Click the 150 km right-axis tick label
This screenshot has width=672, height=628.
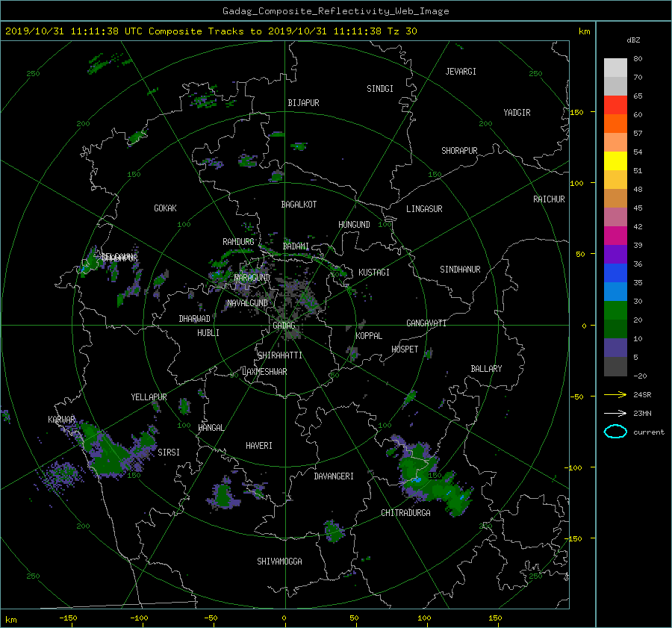[x=576, y=112]
